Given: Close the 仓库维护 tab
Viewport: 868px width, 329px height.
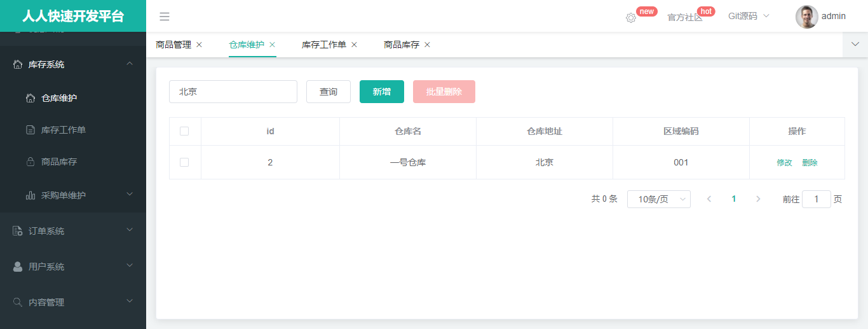Looking at the screenshot, I should pos(272,45).
